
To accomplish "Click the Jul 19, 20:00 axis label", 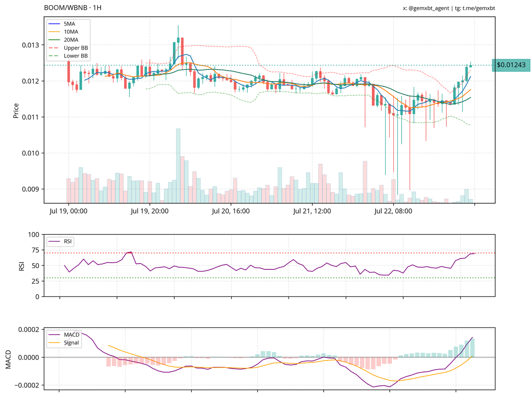I will click(149, 211).
